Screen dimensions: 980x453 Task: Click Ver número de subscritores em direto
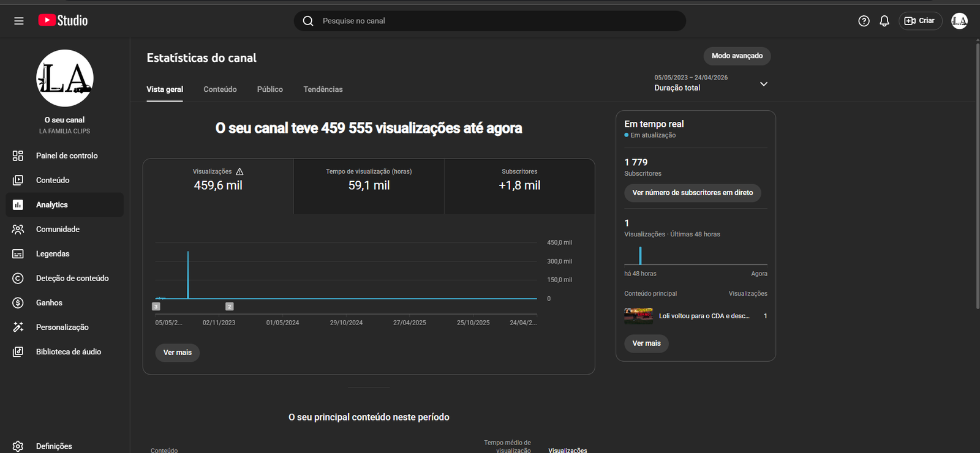pyautogui.click(x=693, y=193)
